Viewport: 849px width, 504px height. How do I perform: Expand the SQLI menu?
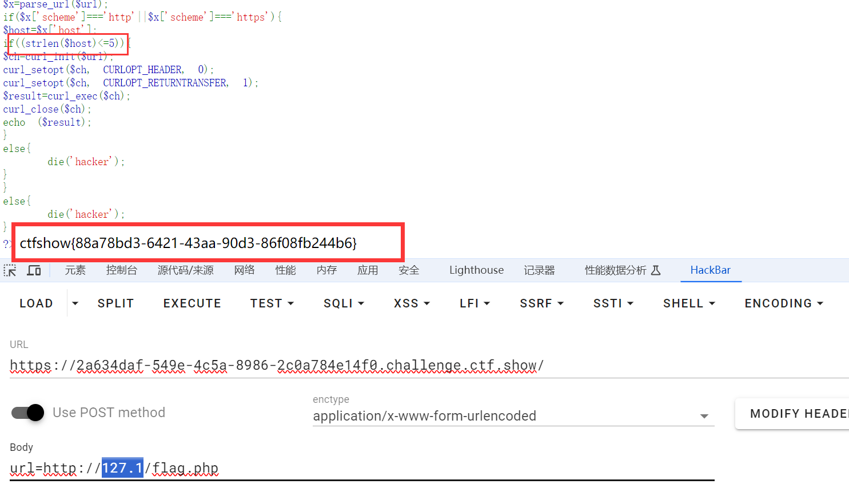pyautogui.click(x=344, y=303)
